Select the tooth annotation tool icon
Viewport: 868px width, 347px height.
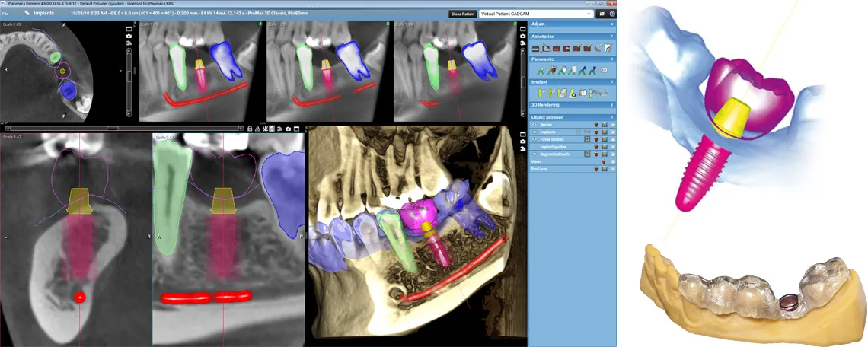pos(608,48)
